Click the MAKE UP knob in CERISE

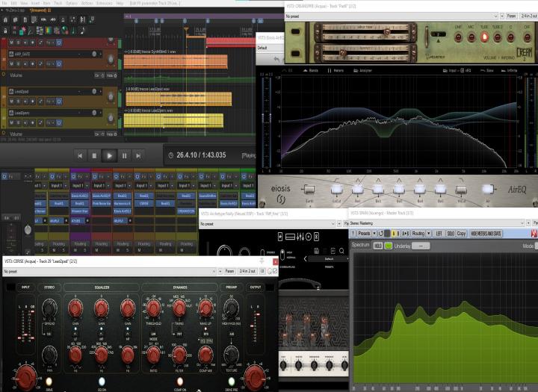(205, 308)
